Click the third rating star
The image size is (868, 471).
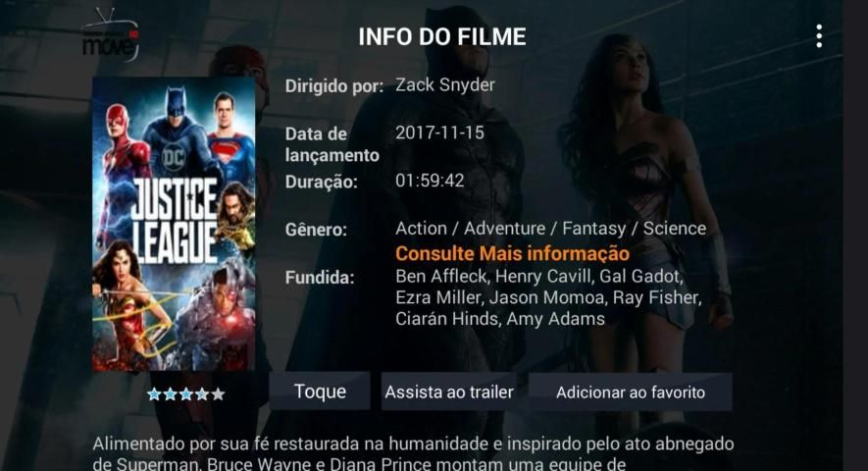[x=186, y=394]
